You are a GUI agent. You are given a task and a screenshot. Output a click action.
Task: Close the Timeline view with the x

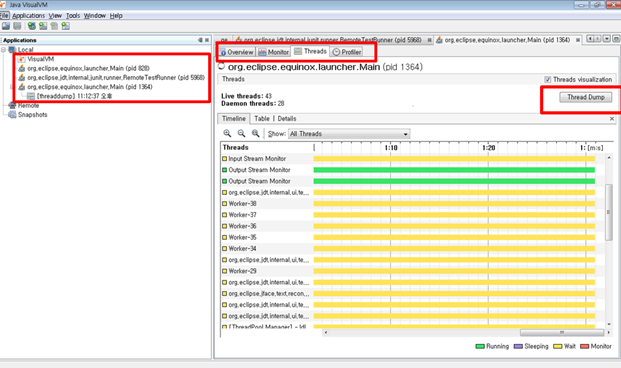click(612, 118)
